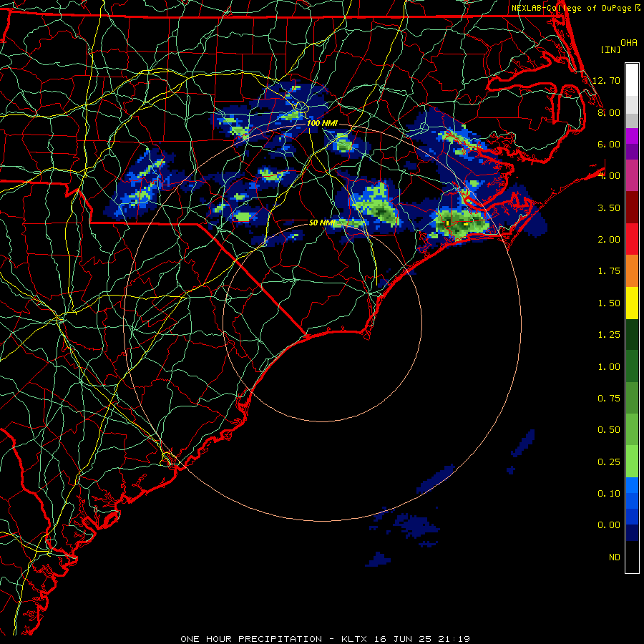Click the 2.00 legend value
Viewport: 644px width, 644px height.
tap(609, 240)
